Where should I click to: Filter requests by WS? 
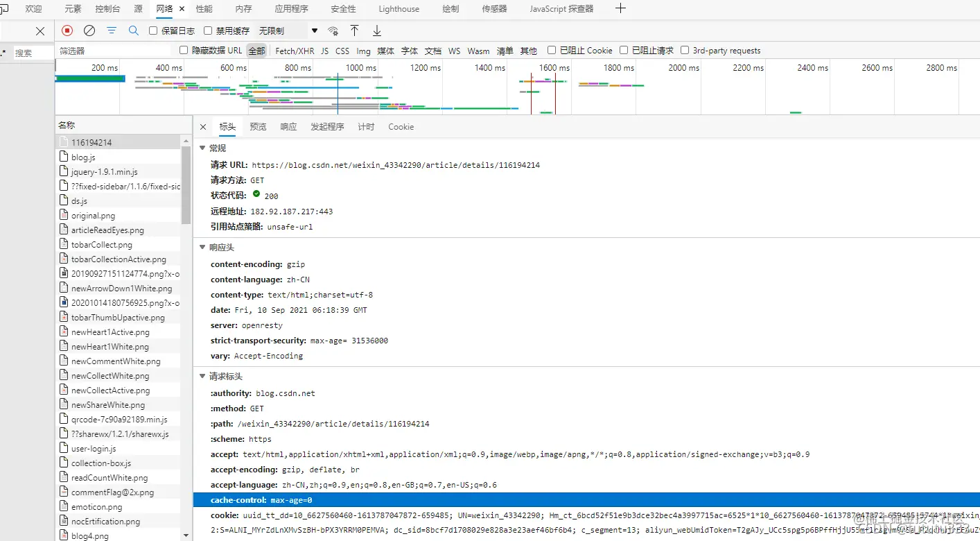click(x=454, y=51)
